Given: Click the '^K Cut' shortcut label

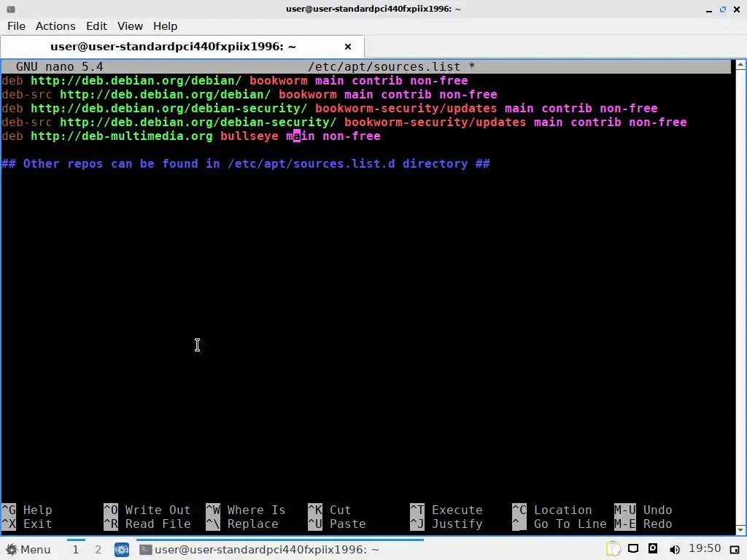Looking at the screenshot, I should tap(329, 510).
